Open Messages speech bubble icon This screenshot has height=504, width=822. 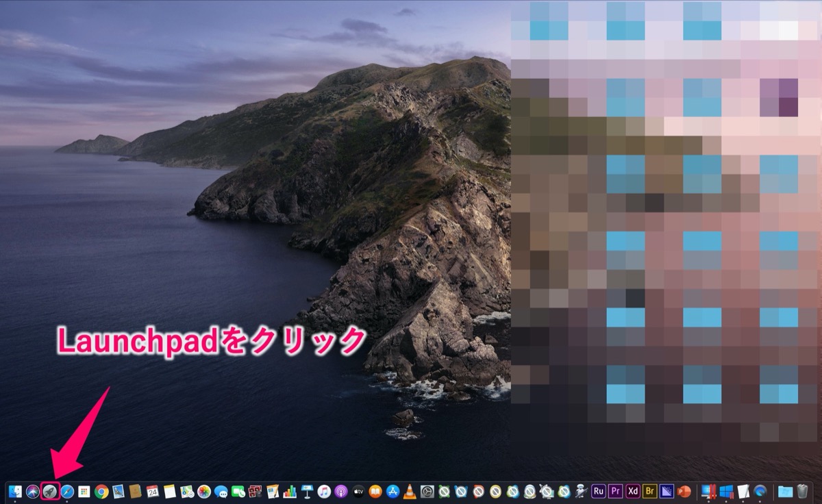click(221, 491)
